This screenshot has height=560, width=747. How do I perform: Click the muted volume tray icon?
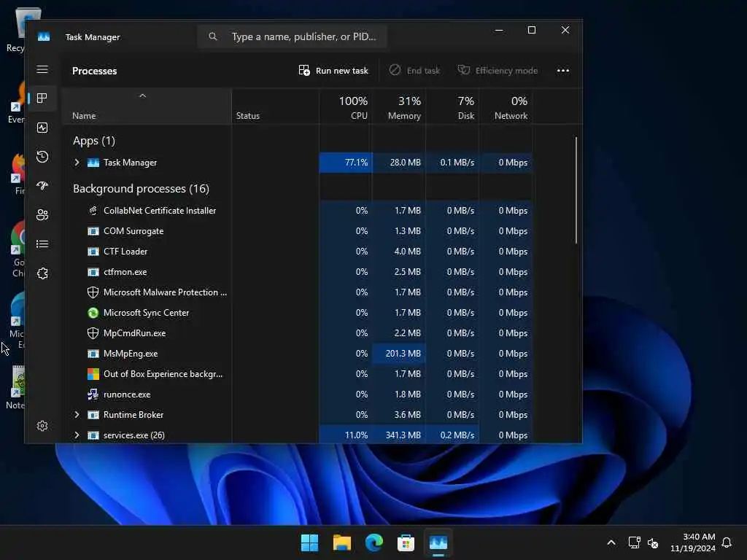[653, 542]
